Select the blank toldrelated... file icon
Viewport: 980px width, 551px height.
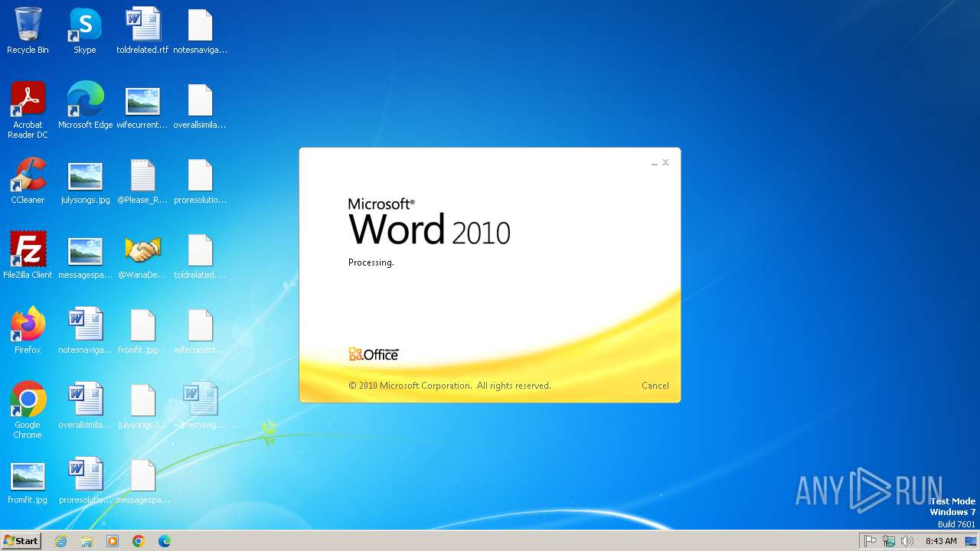pos(200,256)
